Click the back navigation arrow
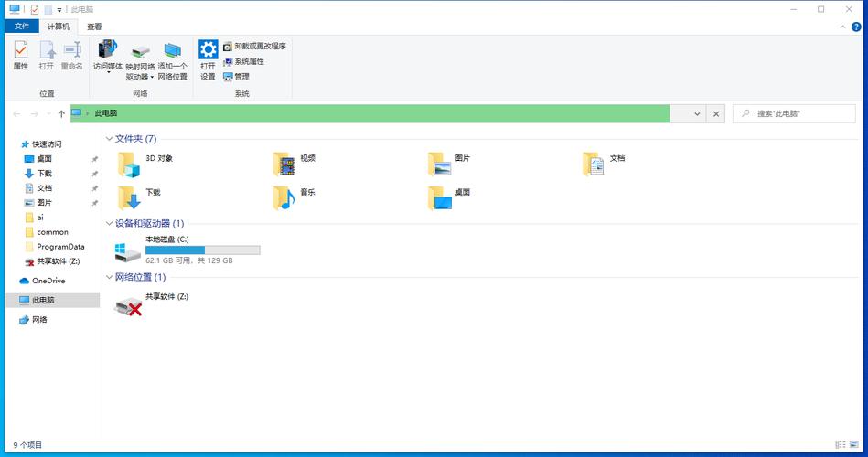This screenshot has width=868, height=457. coord(16,113)
